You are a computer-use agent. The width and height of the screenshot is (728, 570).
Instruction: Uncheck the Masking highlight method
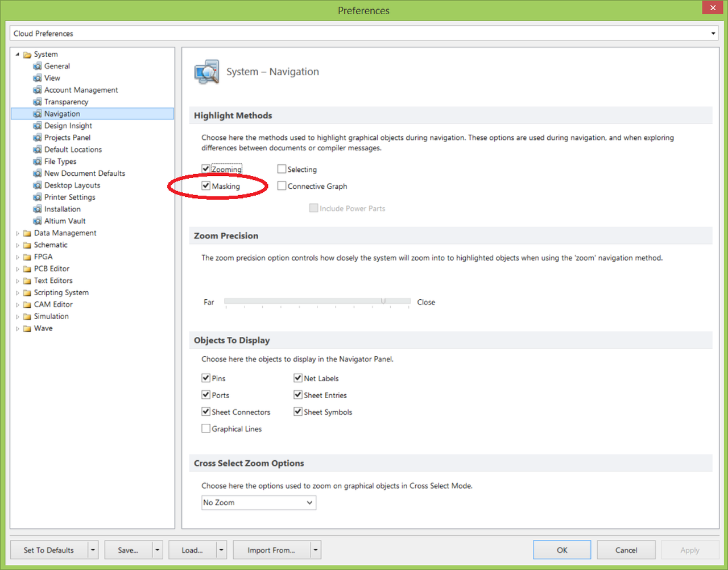click(x=206, y=186)
